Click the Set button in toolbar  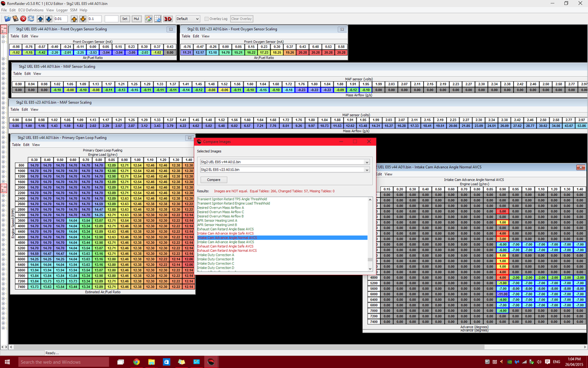125,18
